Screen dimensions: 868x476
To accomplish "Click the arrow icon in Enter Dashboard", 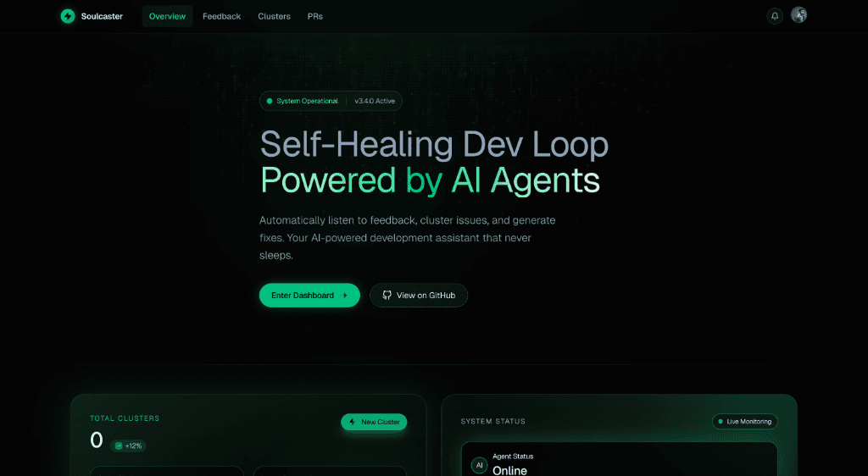I will [344, 296].
